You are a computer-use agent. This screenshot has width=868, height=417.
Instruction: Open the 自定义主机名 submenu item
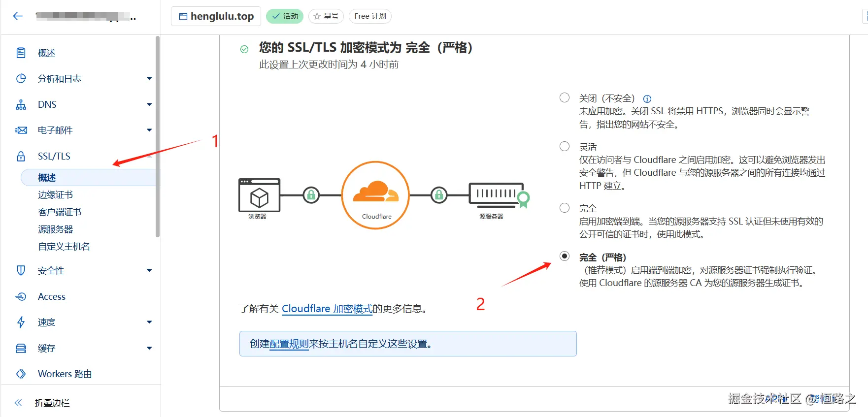coord(64,246)
